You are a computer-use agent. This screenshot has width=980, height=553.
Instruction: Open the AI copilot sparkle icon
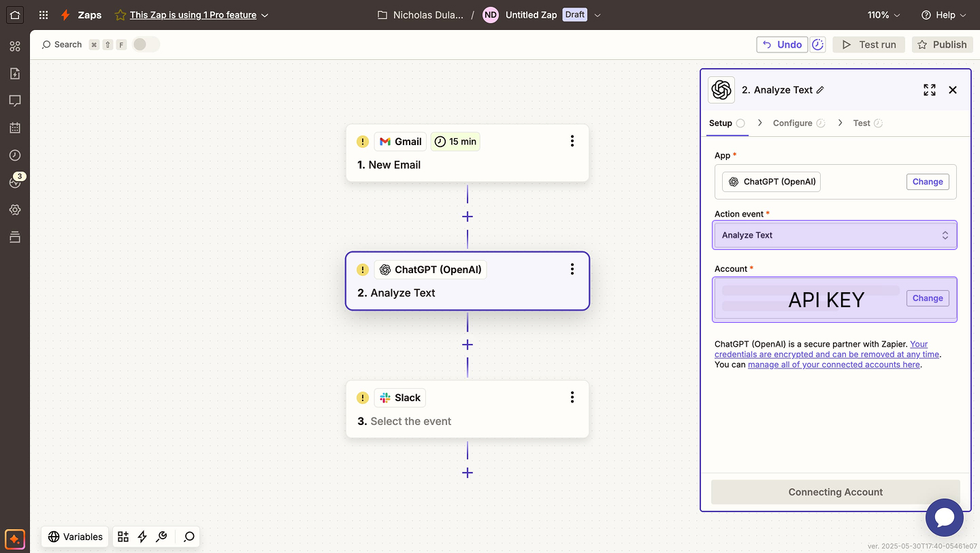tap(15, 539)
